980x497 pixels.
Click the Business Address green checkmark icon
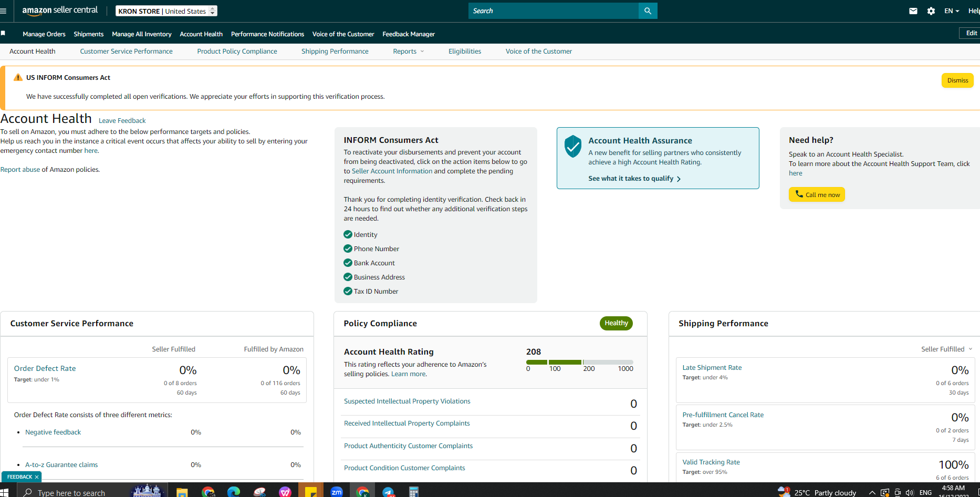click(x=348, y=277)
